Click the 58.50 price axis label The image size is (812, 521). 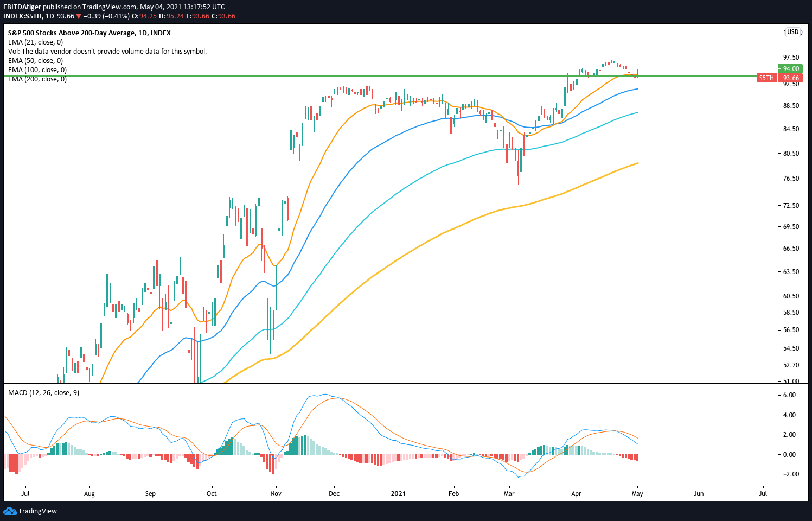pyautogui.click(x=791, y=313)
